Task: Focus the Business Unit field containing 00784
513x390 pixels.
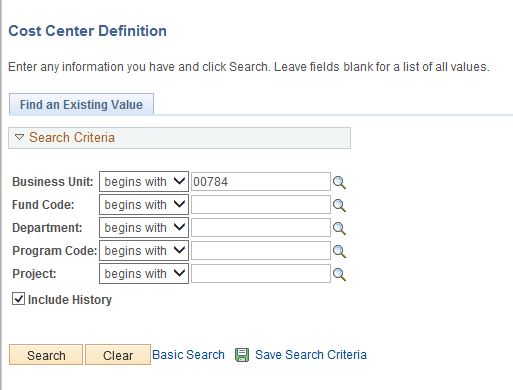Action: 261,182
